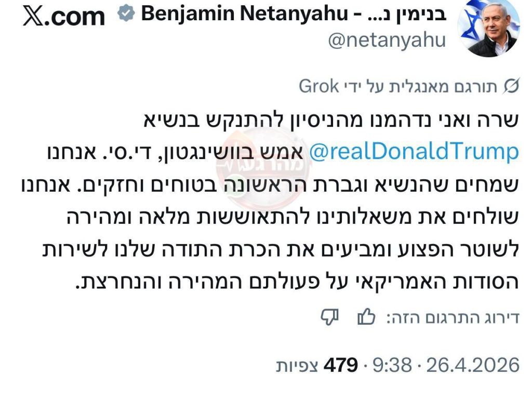
Task: Rate the translation with thumbs down
Action: click(x=330, y=316)
